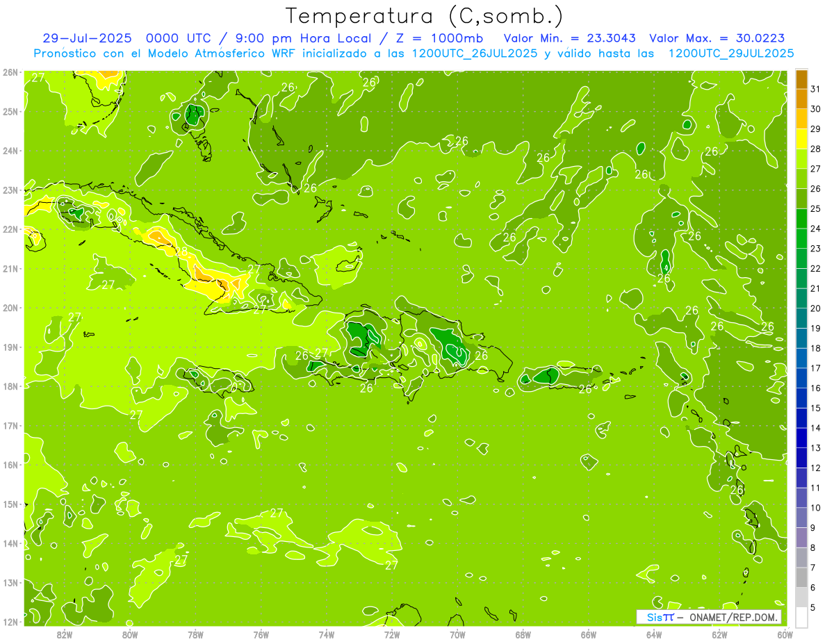
Task: Click the longitude axis label '80W'
Action: click(x=130, y=634)
